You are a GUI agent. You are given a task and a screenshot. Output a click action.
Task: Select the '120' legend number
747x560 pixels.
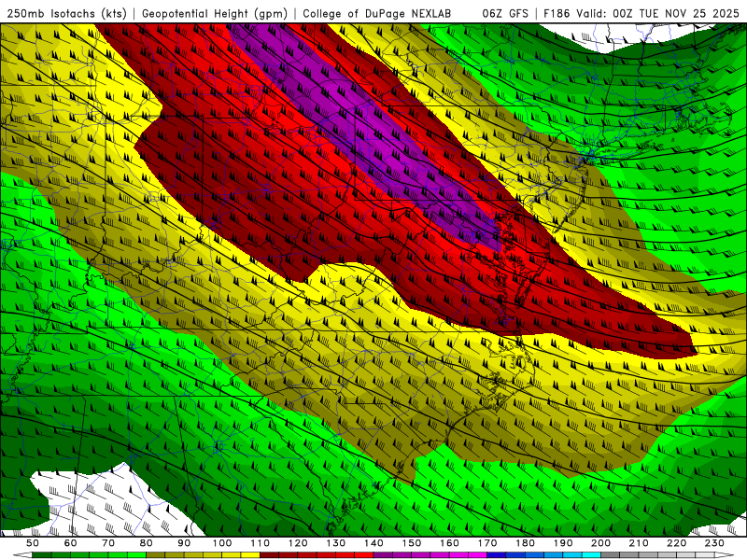(x=298, y=543)
